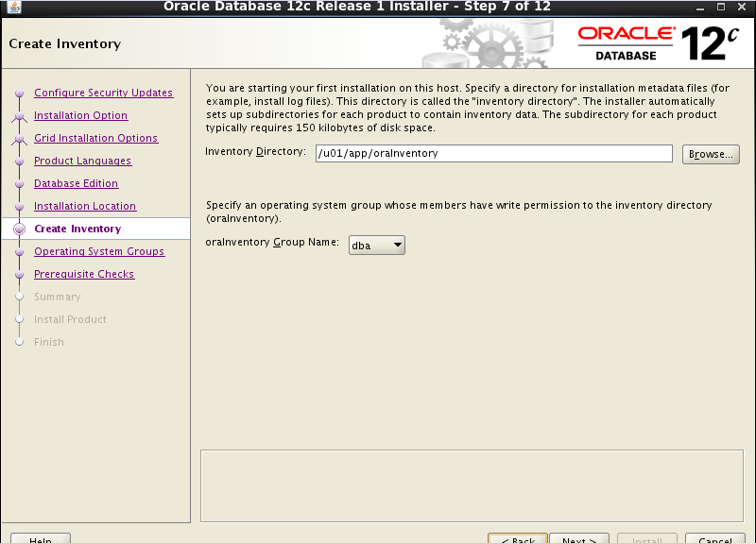Screen dimensions: 756x544
Task: Click the Finish step label
Action: coord(49,342)
